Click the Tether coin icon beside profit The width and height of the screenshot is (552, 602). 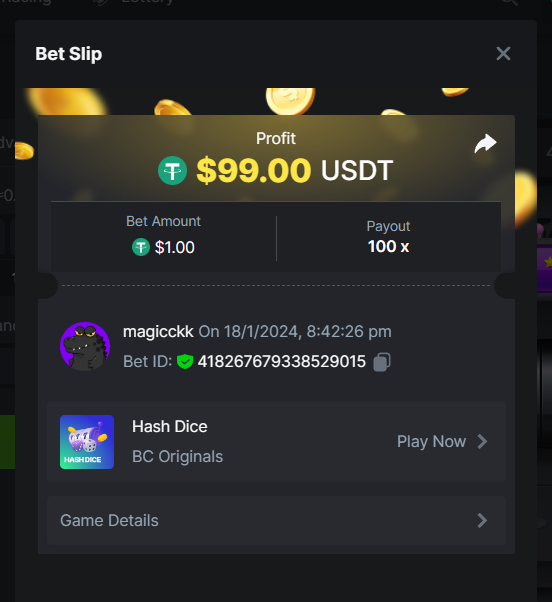(172, 170)
